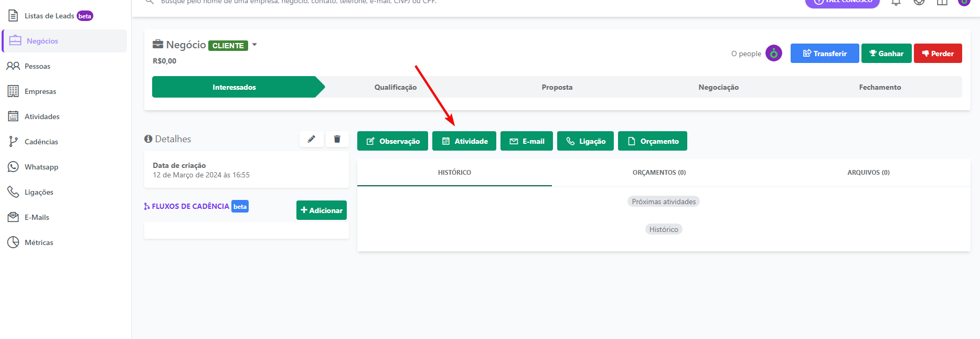Open Cadências in the sidebar
This screenshot has height=339, width=980.
[x=41, y=142]
